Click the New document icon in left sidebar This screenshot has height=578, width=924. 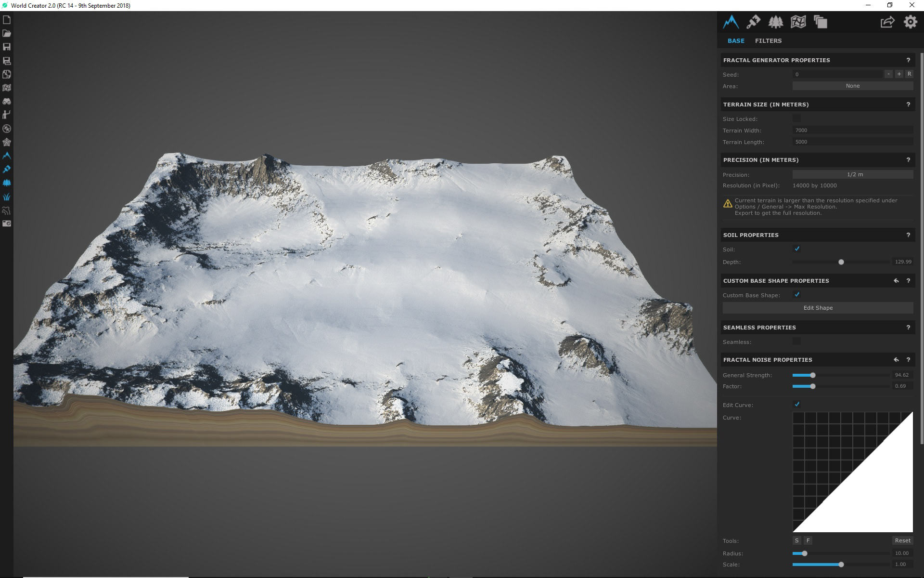[7, 20]
